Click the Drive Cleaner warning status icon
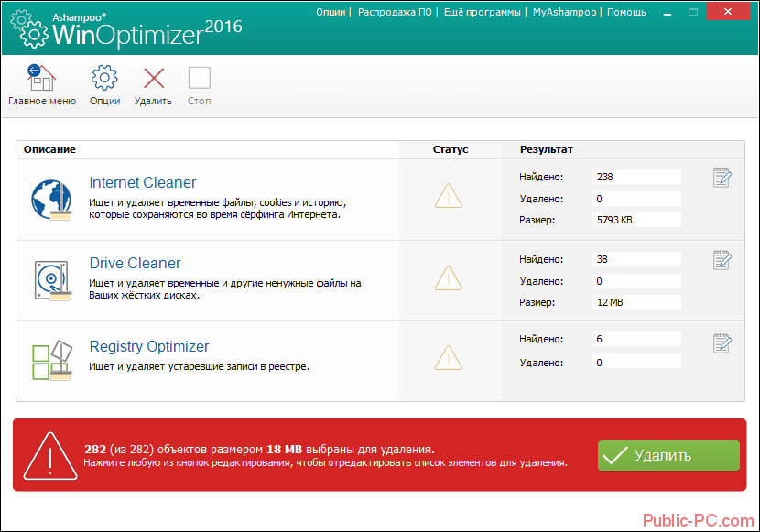760x532 pixels. pos(448,277)
